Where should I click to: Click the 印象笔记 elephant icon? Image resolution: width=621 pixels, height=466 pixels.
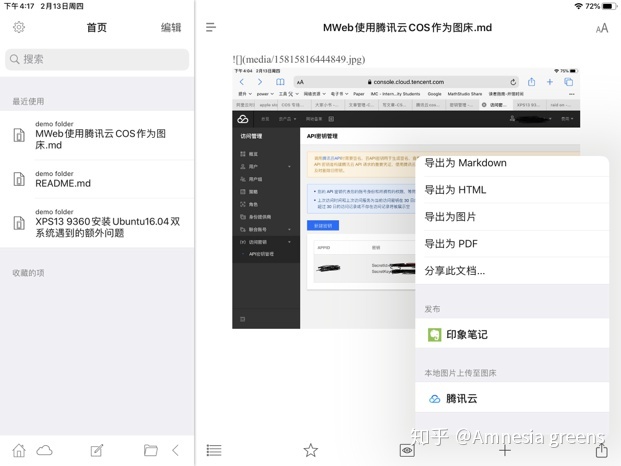tap(434, 335)
